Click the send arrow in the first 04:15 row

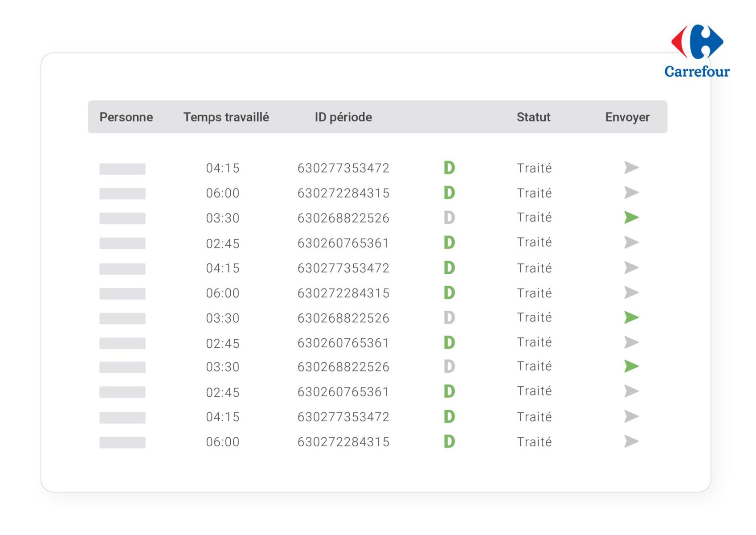[x=631, y=168]
